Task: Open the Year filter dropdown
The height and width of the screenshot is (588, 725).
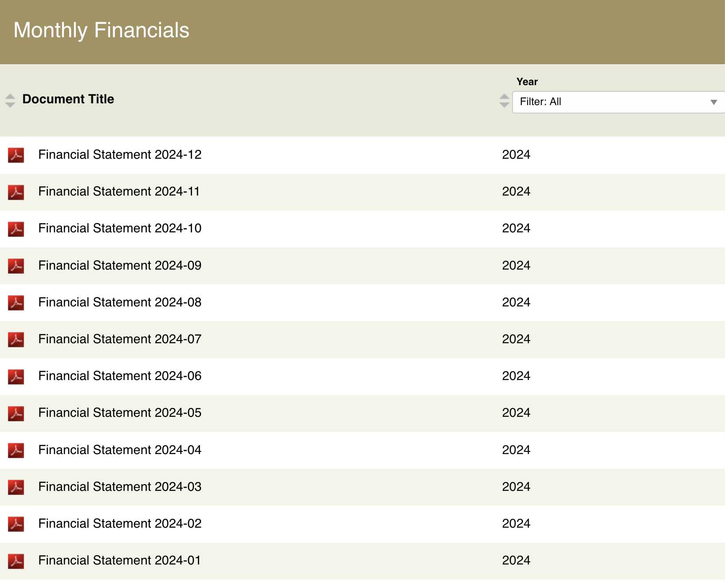Action: coord(618,102)
